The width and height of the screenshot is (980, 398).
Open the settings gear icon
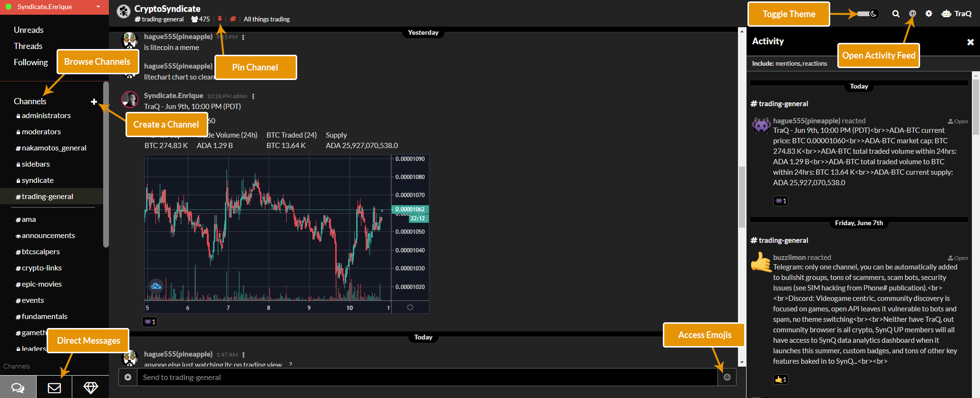[929, 14]
